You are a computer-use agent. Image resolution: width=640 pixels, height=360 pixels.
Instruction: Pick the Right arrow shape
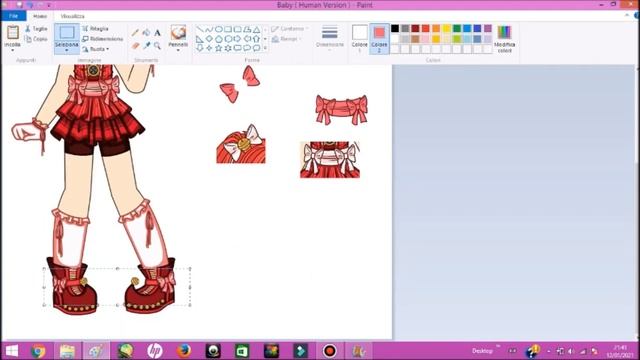[x=238, y=39]
